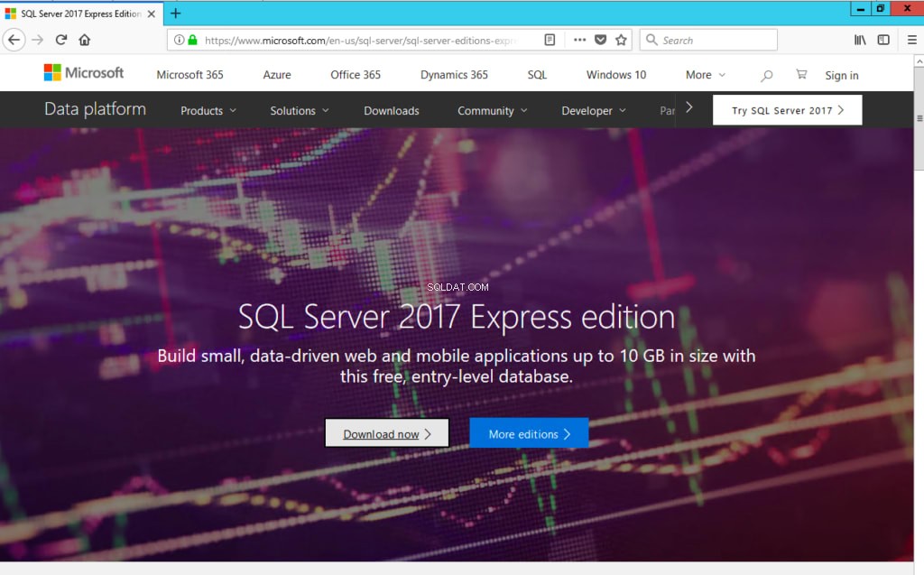The image size is (924, 575).
Task: Go back using the browser back arrow
Action: (x=14, y=40)
